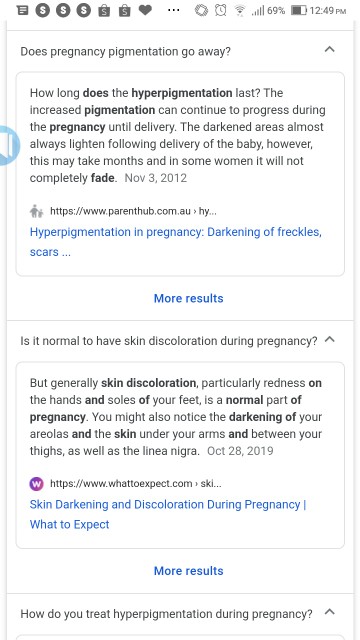Tap the parenthub.com.au URL text
Viewport: 360px width, 640px height.
[133, 211]
